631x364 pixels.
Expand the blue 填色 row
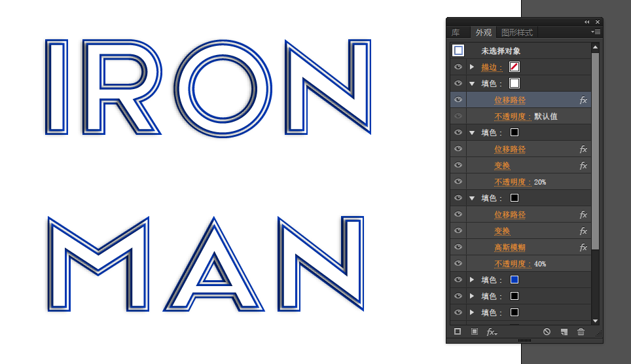click(x=472, y=280)
